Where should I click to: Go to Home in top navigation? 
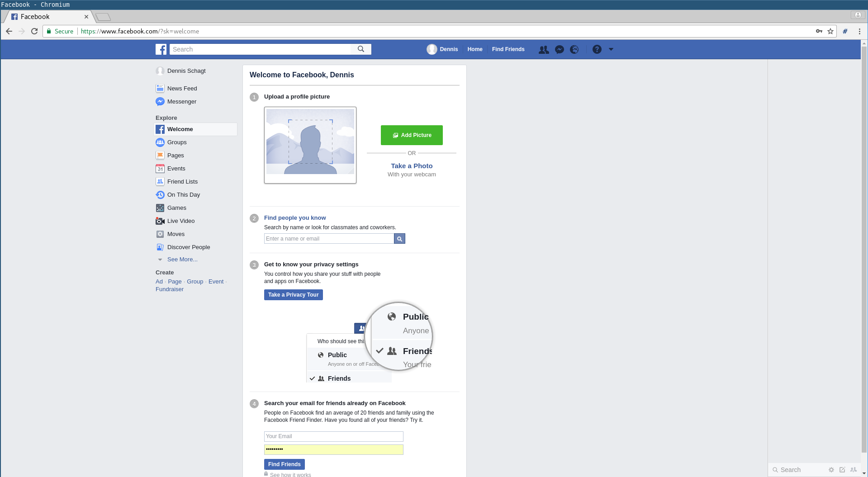[475, 49]
